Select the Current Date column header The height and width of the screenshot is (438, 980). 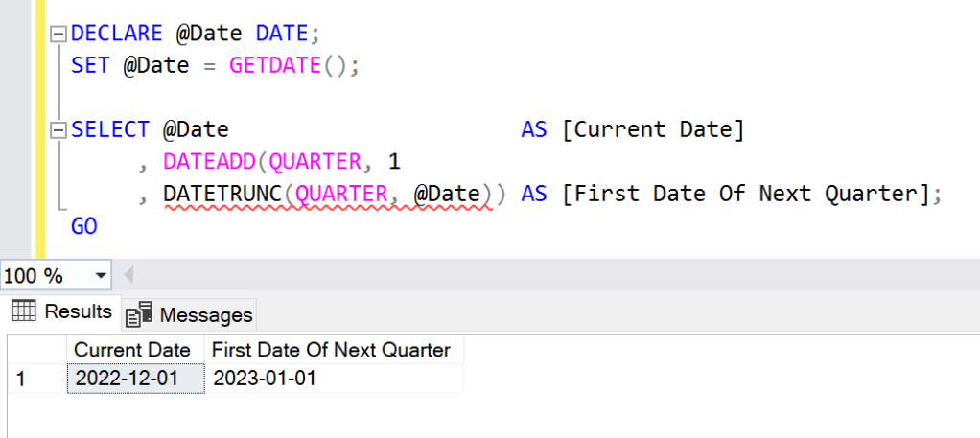(132, 350)
